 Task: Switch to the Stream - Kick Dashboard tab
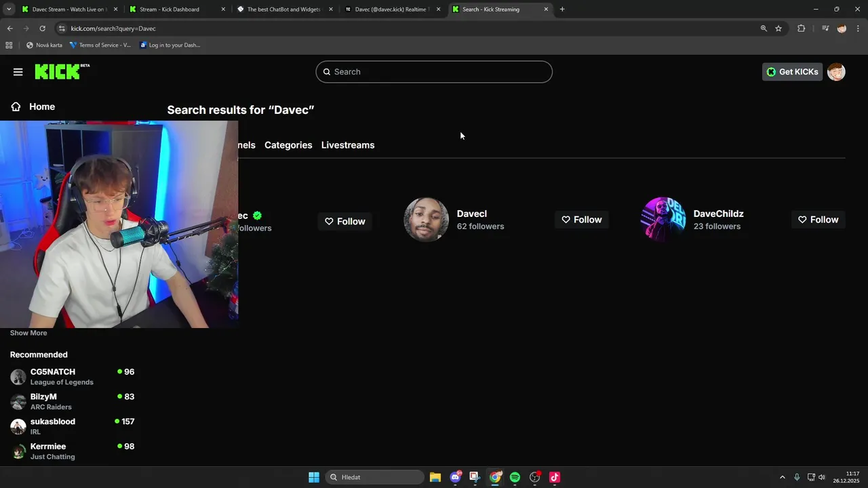point(176,9)
